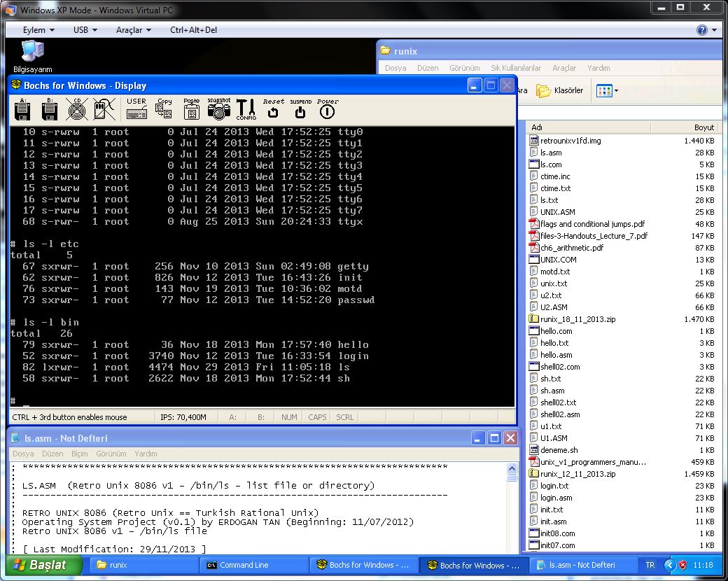Select motd.txt file
Screen dimensions: 728x581
tap(549, 272)
